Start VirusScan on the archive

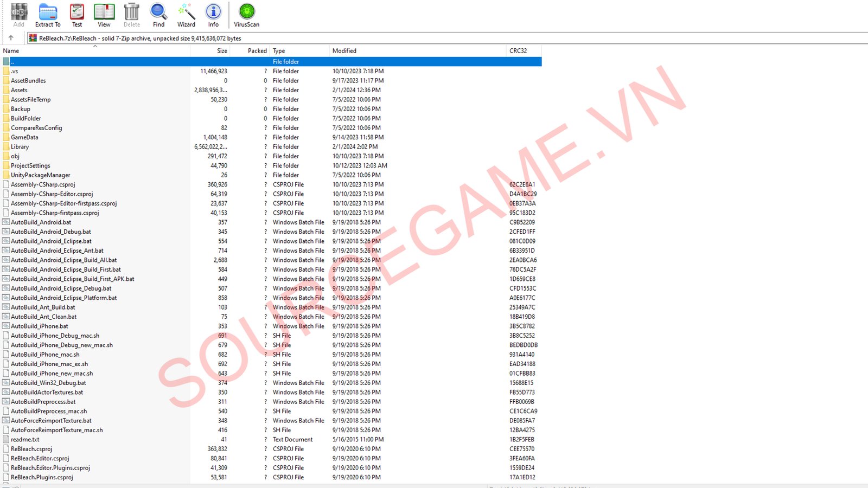(x=246, y=15)
